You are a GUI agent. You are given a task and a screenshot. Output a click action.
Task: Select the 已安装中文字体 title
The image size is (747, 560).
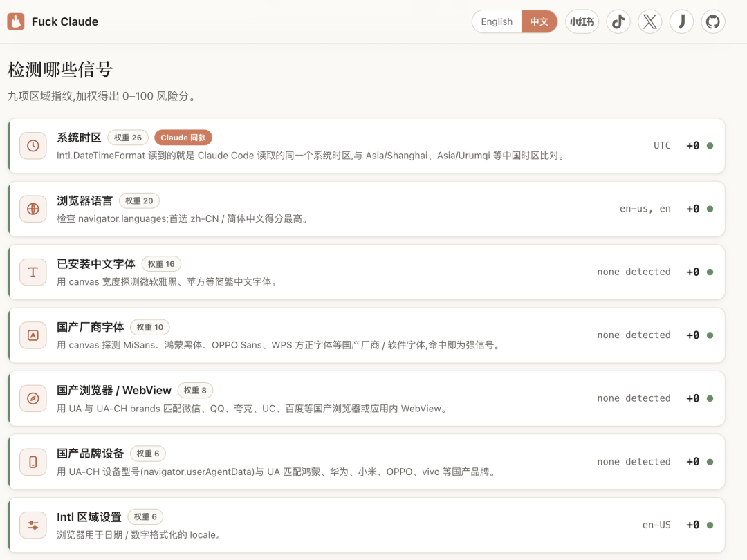[x=96, y=264]
